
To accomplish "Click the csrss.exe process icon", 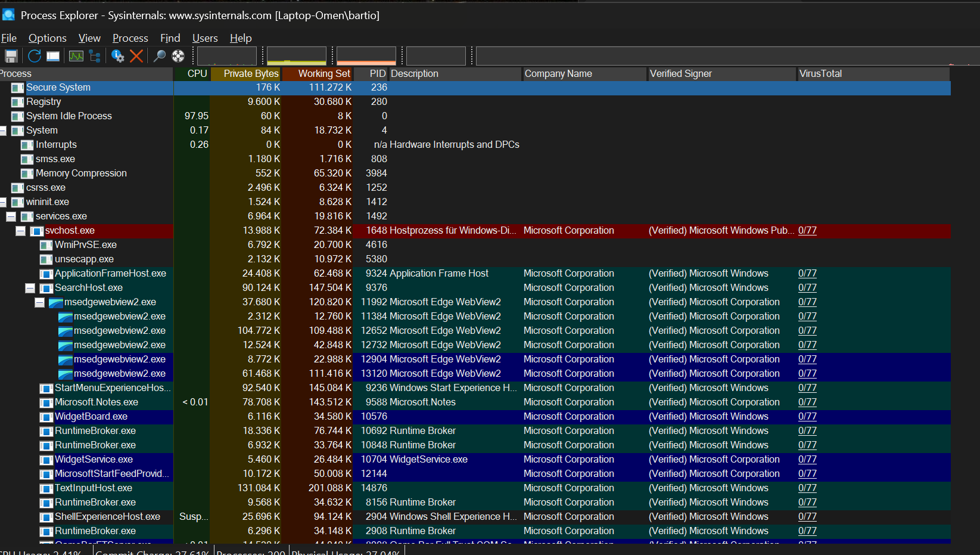I will click(x=18, y=188).
